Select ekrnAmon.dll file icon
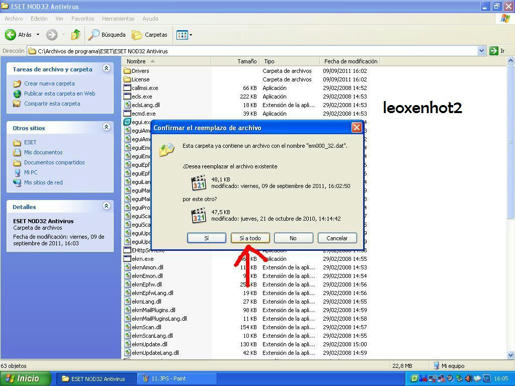Screen dimensions: 515x386 point(127,267)
